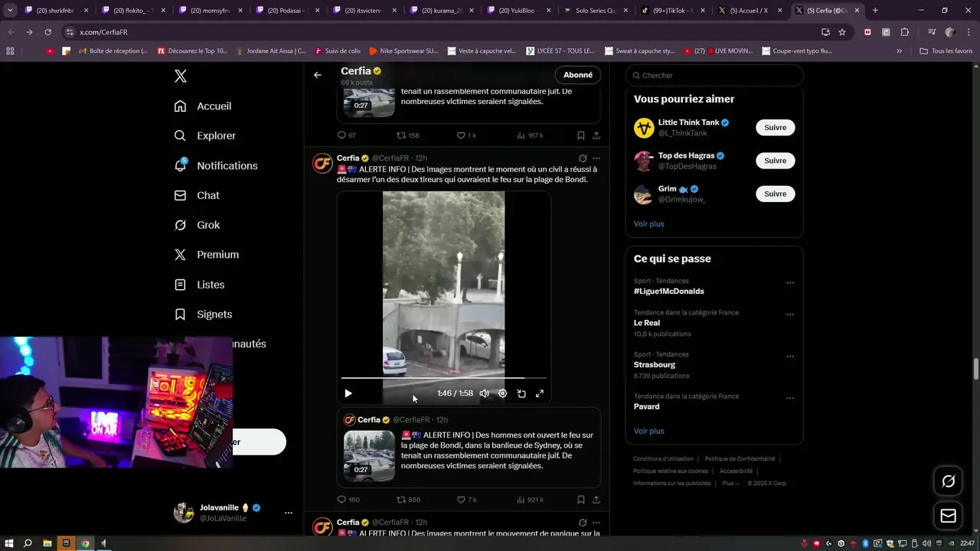The height and width of the screenshot is (551, 980).
Task: Open the #Ligue1McDonalds trend
Action: pos(668,291)
